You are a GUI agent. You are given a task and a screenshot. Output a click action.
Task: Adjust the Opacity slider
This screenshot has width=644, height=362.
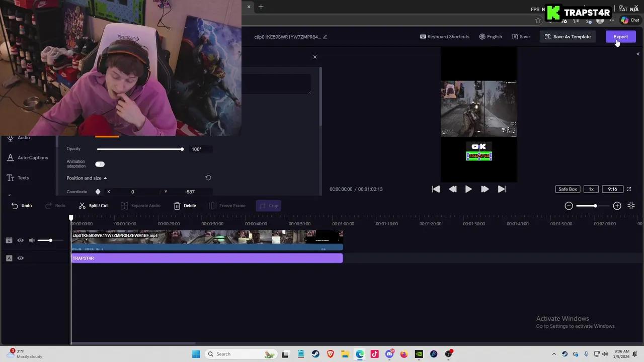point(140,149)
